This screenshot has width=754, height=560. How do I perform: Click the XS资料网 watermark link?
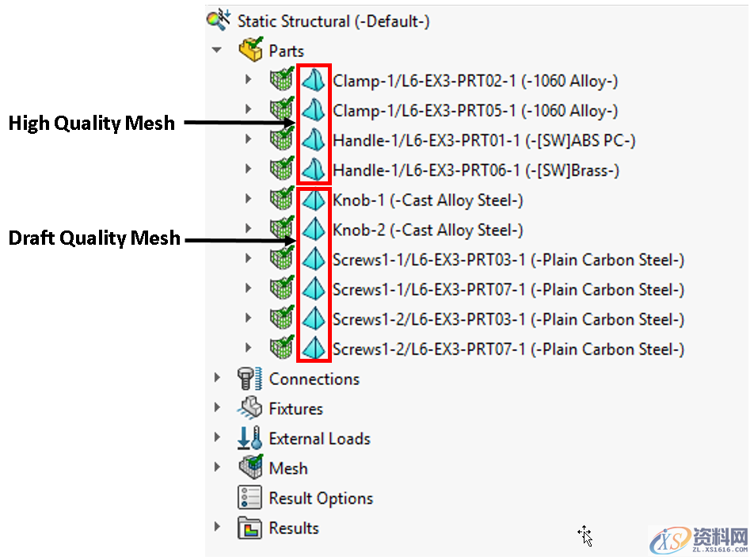pyautogui.click(x=697, y=535)
